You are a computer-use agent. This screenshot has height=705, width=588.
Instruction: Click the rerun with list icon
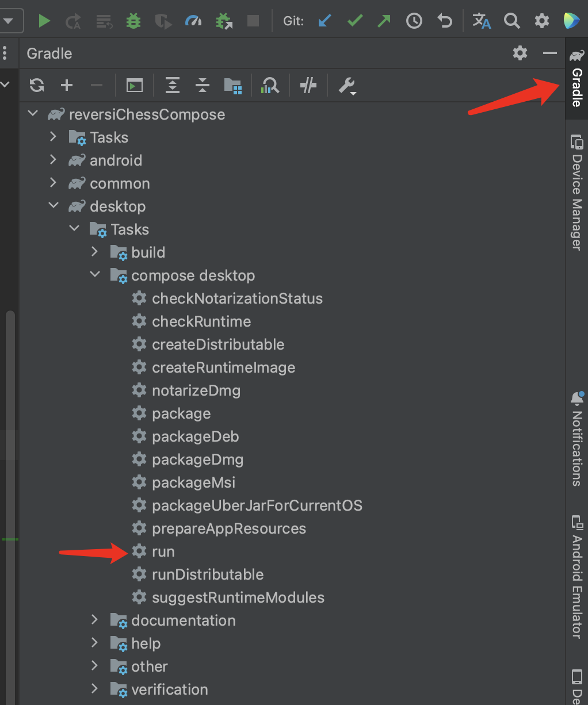coord(104,21)
